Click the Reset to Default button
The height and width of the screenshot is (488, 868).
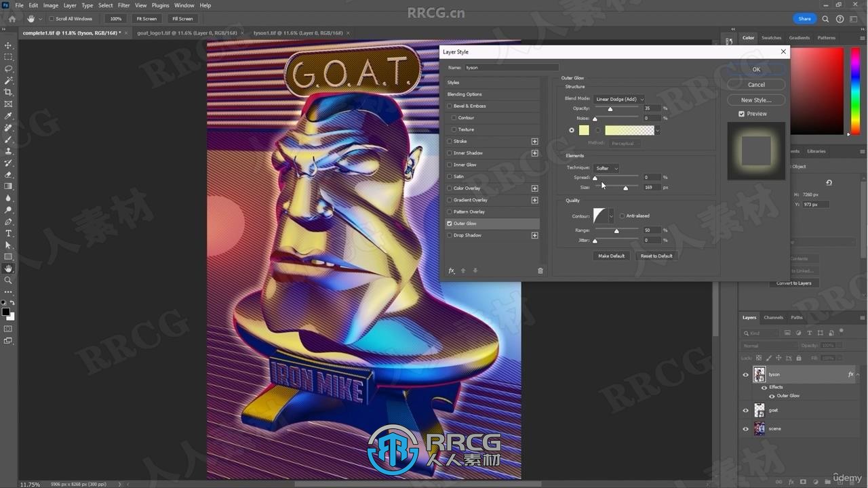[x=656, y=256]
